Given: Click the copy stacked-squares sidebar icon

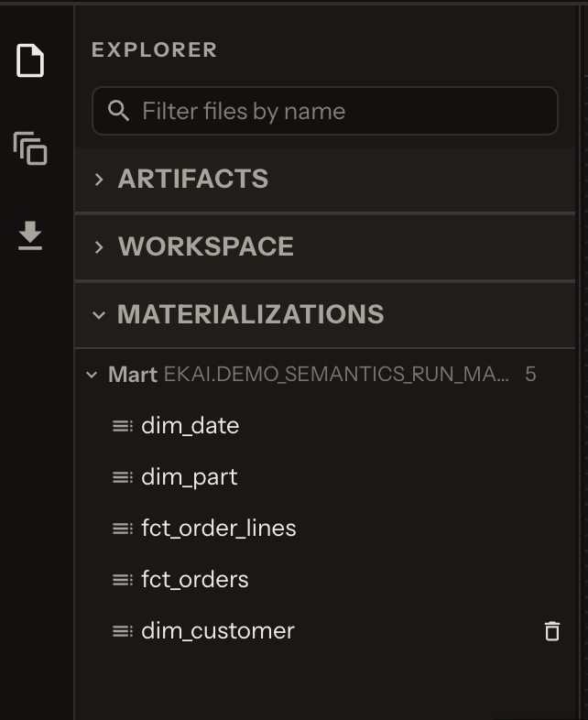Looking at the screenshot, I should 30,148.
